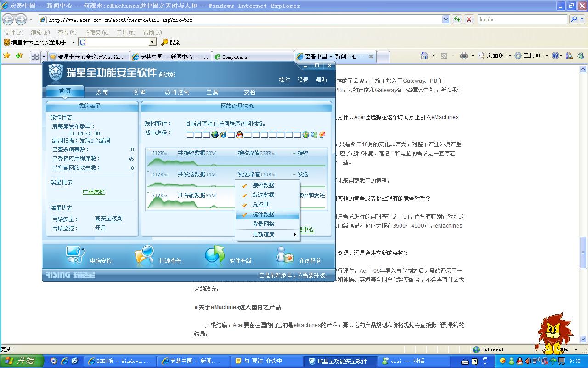This screenshot has height=368, width=588.
Task: Open the recent pages dropdown beside forward button
Action: click(x=31, y=19)
